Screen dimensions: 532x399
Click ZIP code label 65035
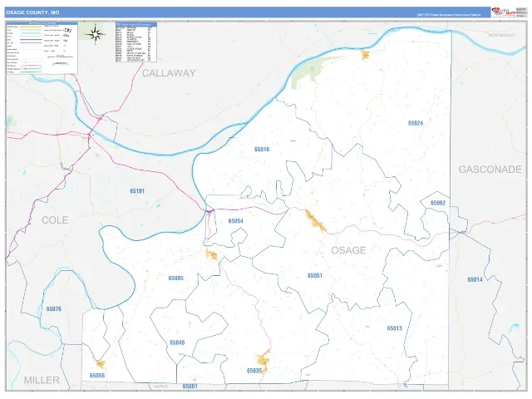coord(254,371)
